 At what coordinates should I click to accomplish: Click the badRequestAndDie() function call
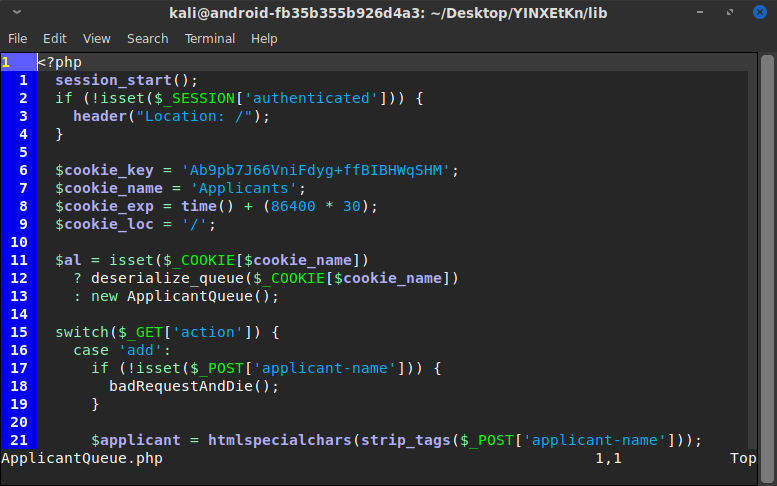(x=194, y=386)
